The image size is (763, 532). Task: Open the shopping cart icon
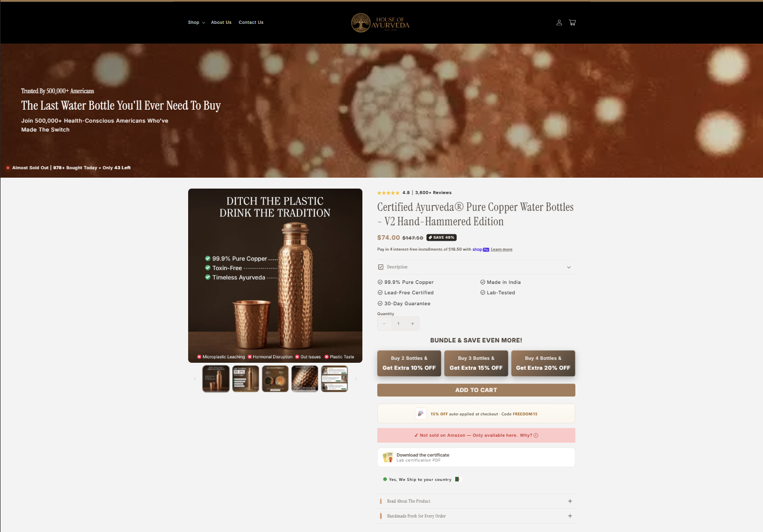tap(572, 22)
